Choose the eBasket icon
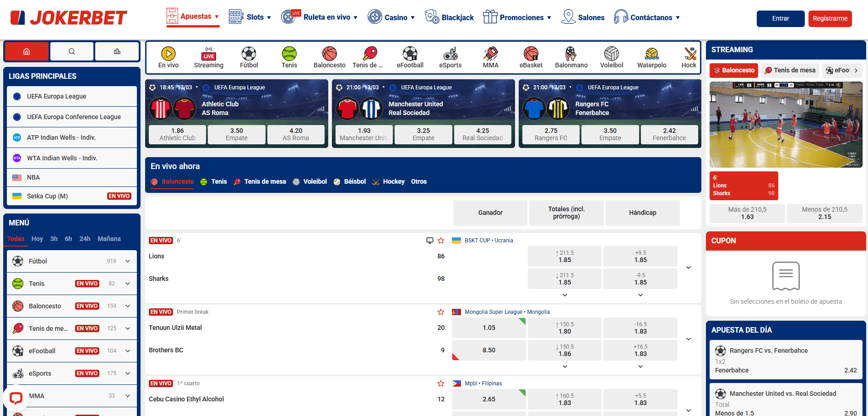This screenshot has height=416, width=868. 531,54
